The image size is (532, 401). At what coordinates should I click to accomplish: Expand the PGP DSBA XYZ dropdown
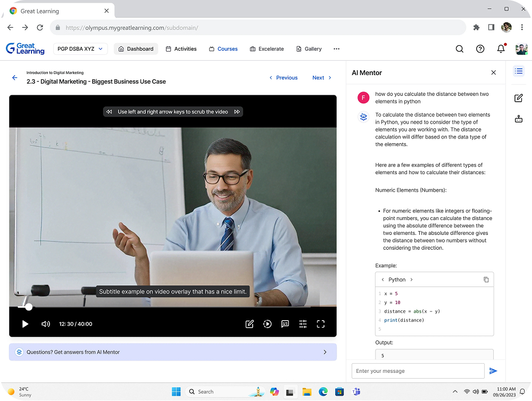(x=80, y=49)
